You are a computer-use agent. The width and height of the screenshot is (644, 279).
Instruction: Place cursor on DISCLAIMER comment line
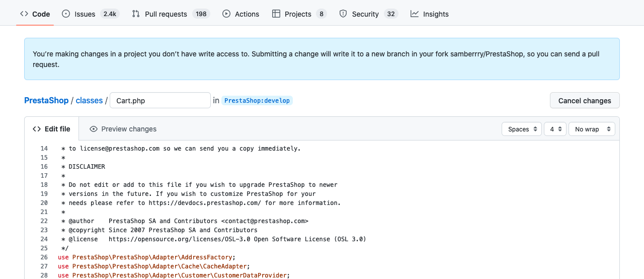click(83, 167)
